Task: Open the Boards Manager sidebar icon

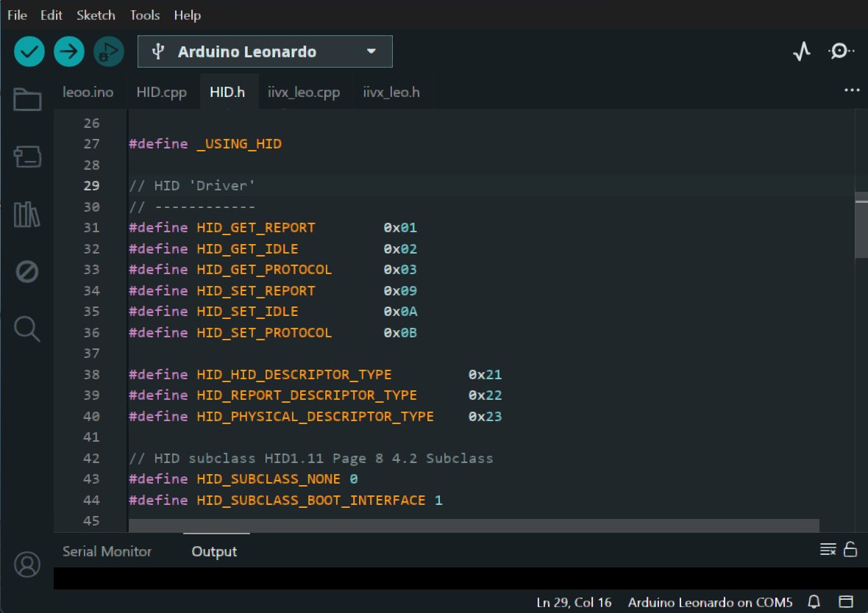Action: coord(27,157)
